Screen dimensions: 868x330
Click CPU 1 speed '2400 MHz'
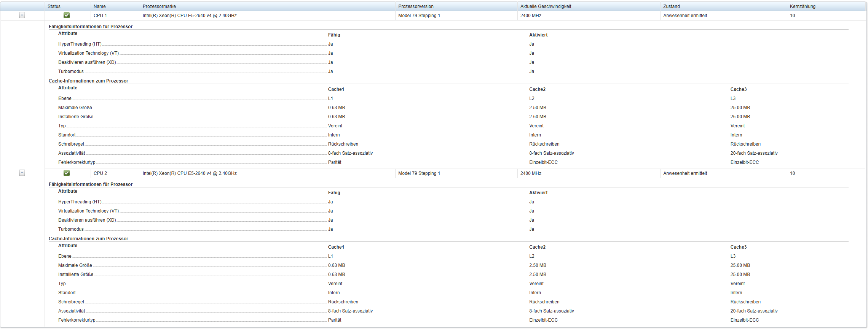coord(531,16)
